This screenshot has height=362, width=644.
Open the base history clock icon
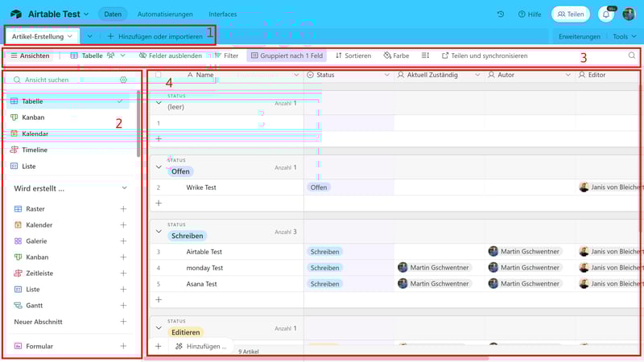tap(500, 14)
